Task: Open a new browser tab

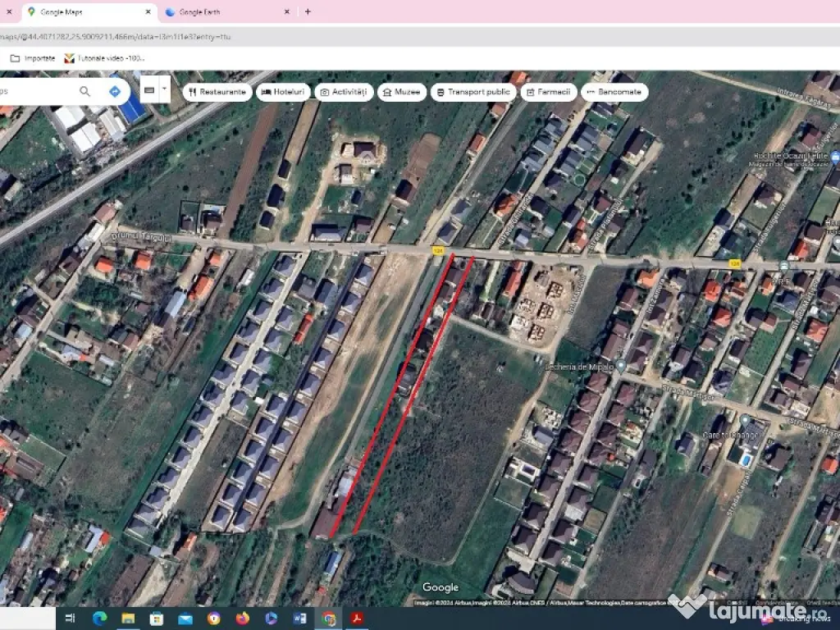Action: pyautogui.click(x=308, y=12)
